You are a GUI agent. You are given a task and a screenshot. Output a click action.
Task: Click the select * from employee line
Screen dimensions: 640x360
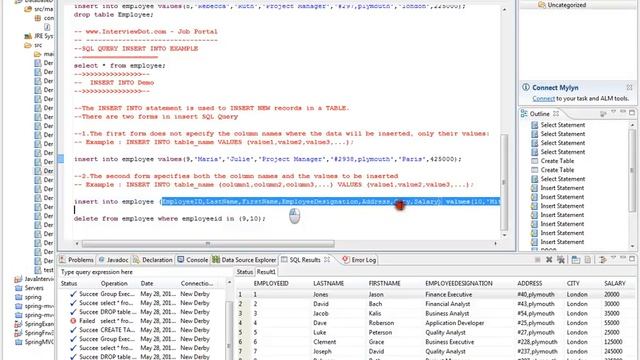point(120,66)
